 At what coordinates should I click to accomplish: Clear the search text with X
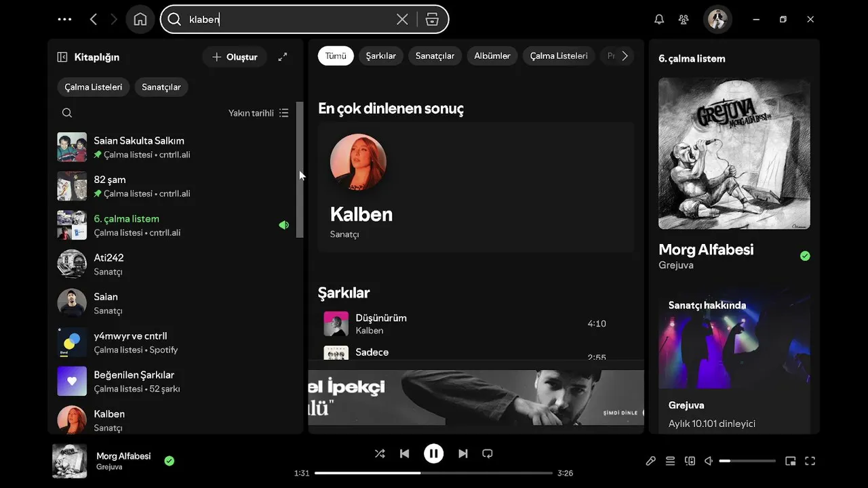(402, 20)
